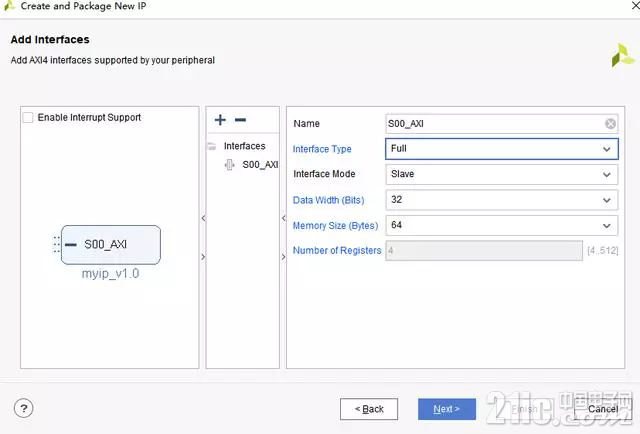Screen dimensions: 640x434
Task: Click the right expand arrow beside properties panel
Action: (x=284, y=257)
